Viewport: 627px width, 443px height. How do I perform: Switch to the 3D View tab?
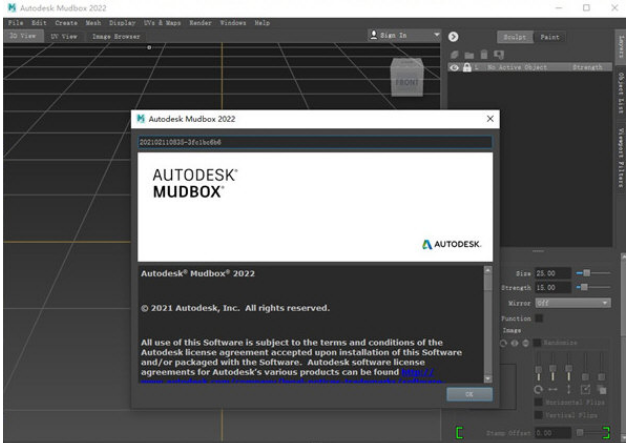(22, 36)
